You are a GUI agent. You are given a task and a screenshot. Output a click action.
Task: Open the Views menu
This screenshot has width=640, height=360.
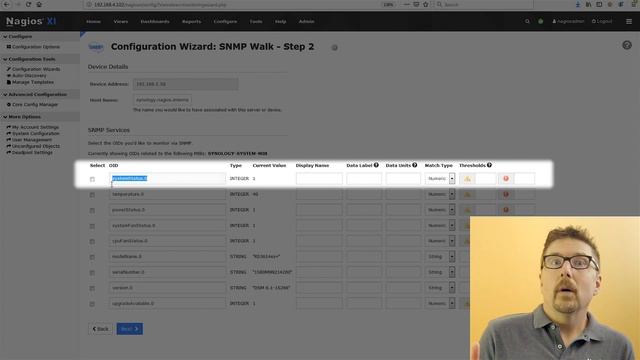pos(121,21)
